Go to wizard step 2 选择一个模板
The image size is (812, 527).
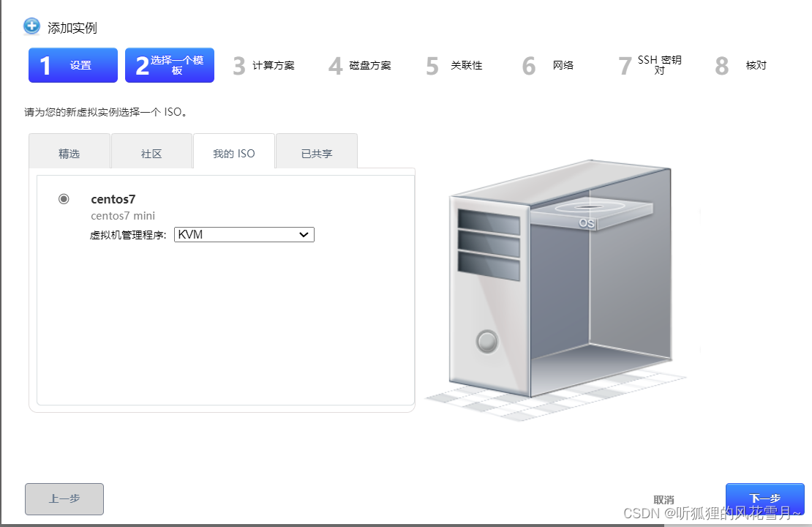pyautogui.click(x=169, y=65)
